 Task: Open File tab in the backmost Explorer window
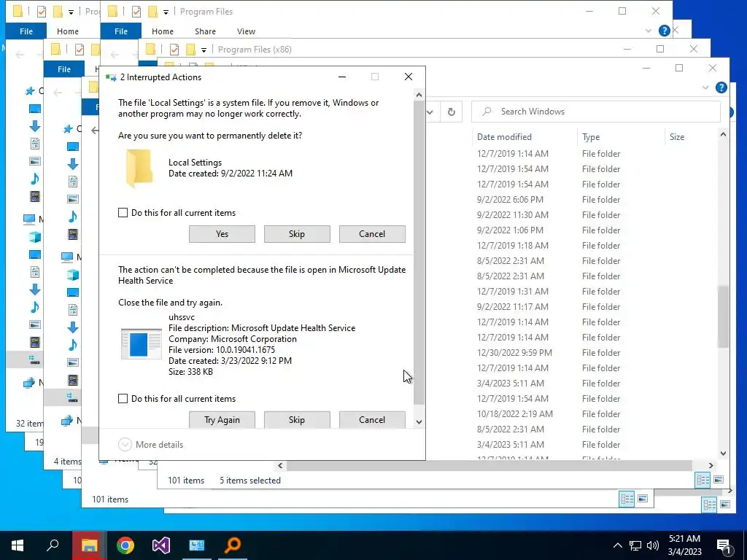pyautogui.click(x=26, y=31)
